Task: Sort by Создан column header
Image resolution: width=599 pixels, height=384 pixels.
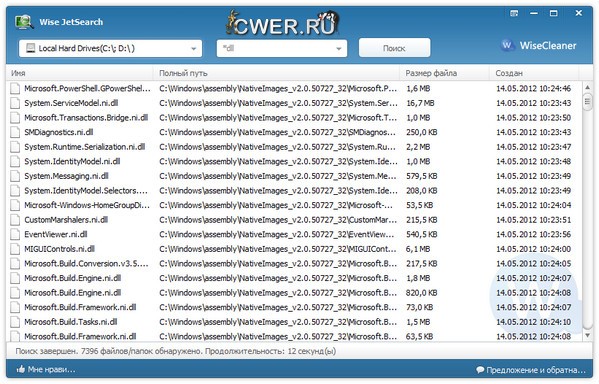Action: 534,73
